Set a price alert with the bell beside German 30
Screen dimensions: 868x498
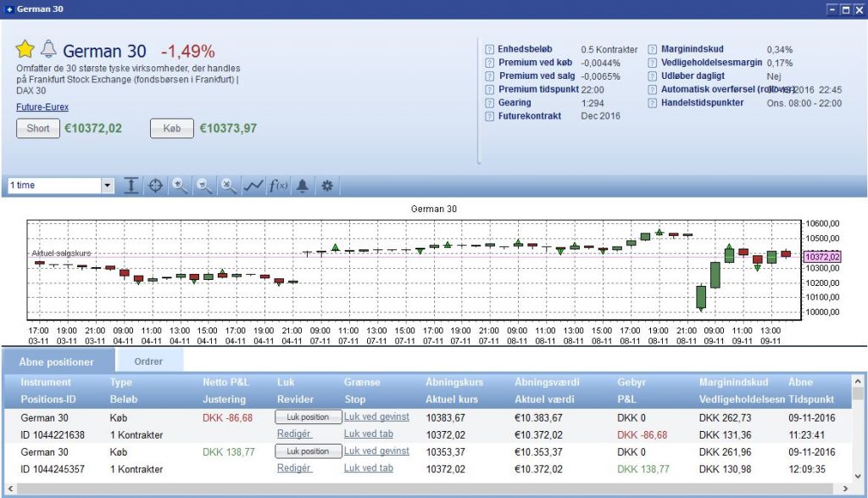[x=48, y=48]
